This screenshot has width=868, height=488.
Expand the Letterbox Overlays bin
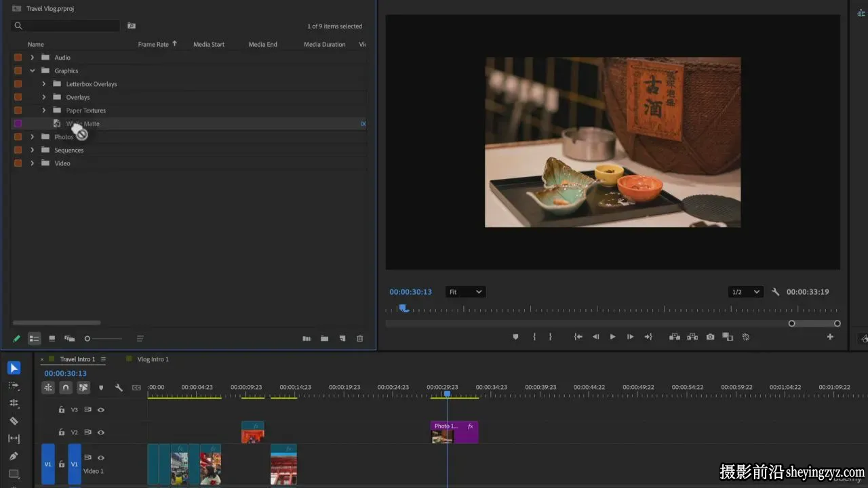[x=44, y=84]
